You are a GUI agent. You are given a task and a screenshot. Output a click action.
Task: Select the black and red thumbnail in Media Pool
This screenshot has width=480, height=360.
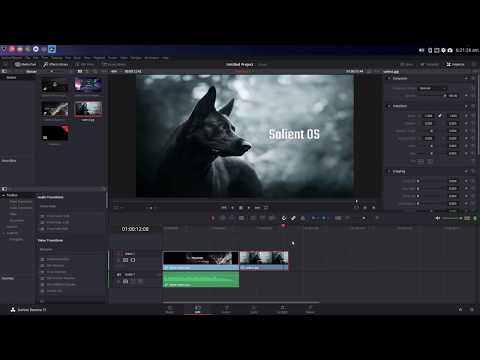[55, 133]
